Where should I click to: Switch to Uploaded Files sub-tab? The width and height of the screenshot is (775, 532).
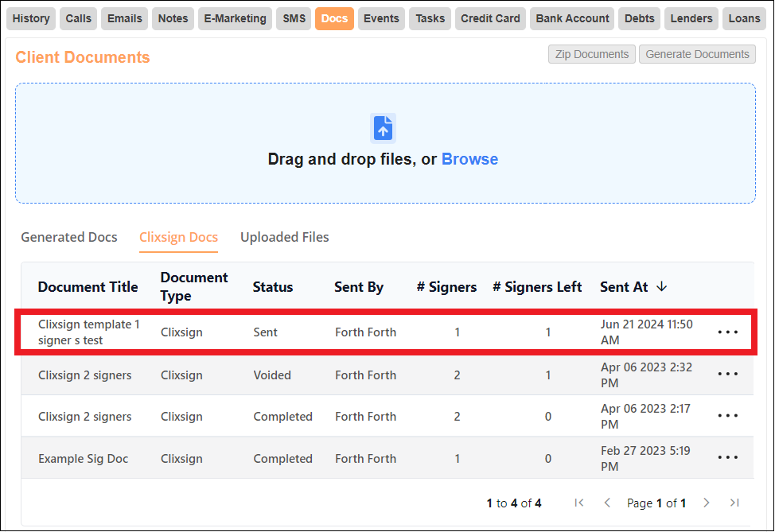click(x=284, y=237)
